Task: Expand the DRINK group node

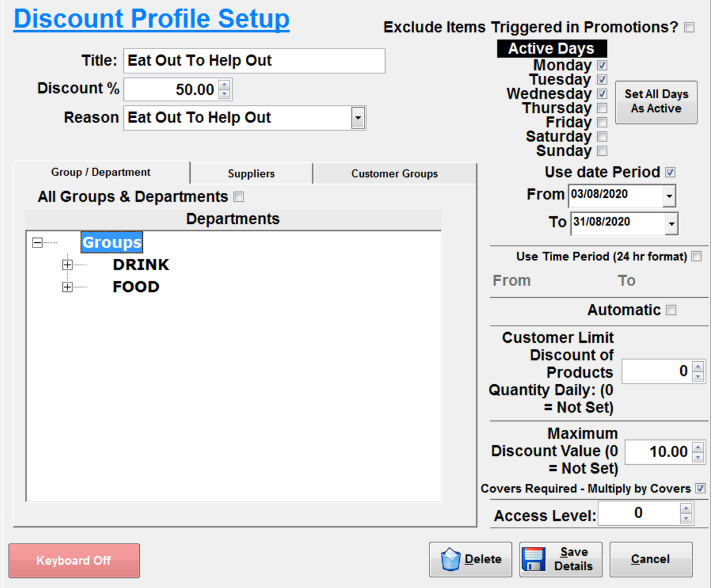Action: click(68, 265)
